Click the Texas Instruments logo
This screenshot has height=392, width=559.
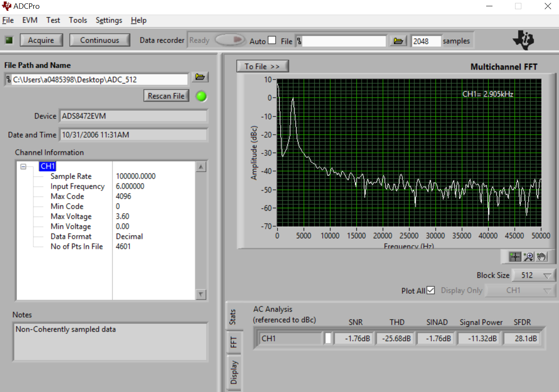point(523,40)
